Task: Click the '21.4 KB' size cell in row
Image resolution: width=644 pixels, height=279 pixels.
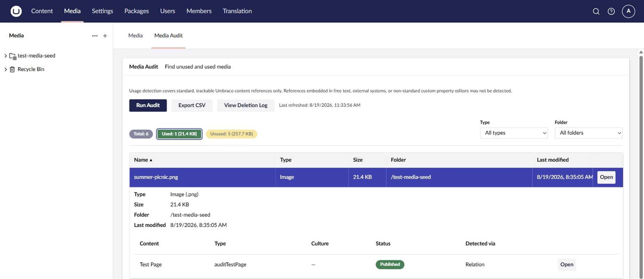Action: point(362,177)
